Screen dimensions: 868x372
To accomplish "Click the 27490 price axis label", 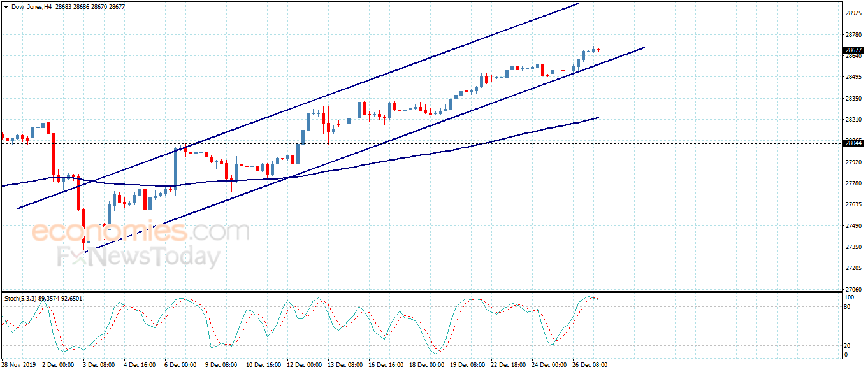I will 853,226.
